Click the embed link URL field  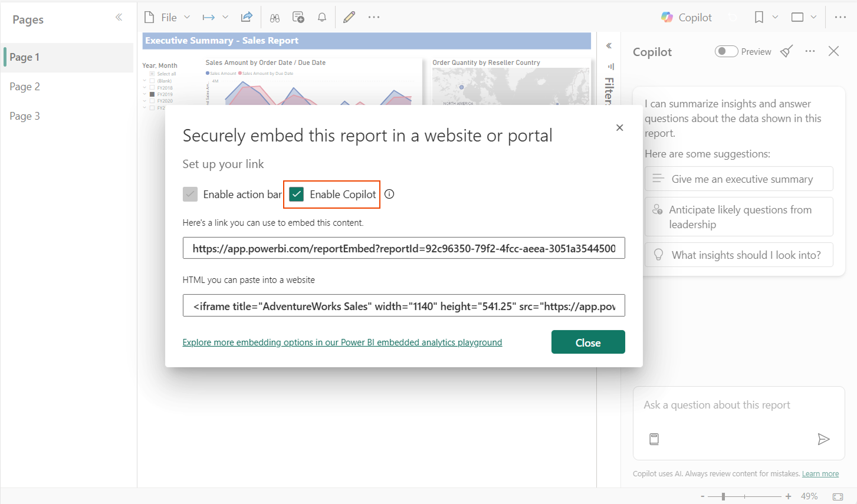tap(403, 248)
